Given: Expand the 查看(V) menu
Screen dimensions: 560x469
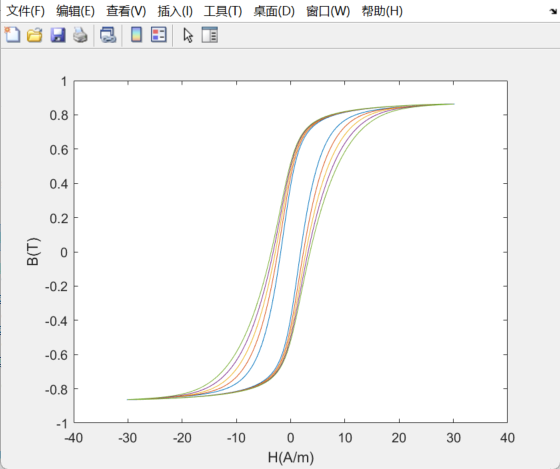Looking at the screenshot, I should 126,11.
